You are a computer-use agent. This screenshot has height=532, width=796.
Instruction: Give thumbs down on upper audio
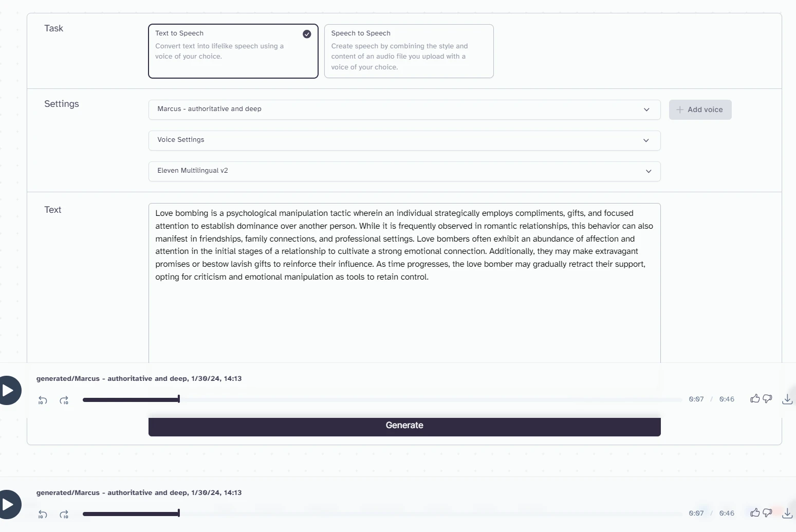click(768, 398)
